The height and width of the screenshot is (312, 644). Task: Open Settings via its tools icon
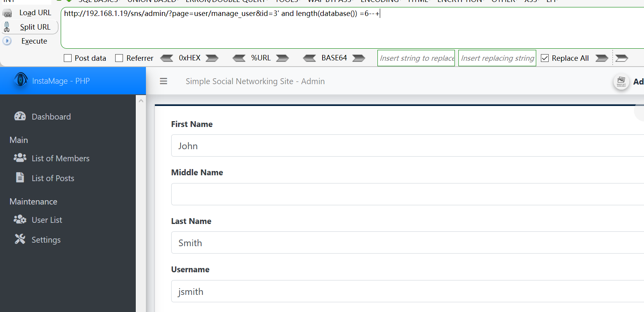tap(20, 239)
